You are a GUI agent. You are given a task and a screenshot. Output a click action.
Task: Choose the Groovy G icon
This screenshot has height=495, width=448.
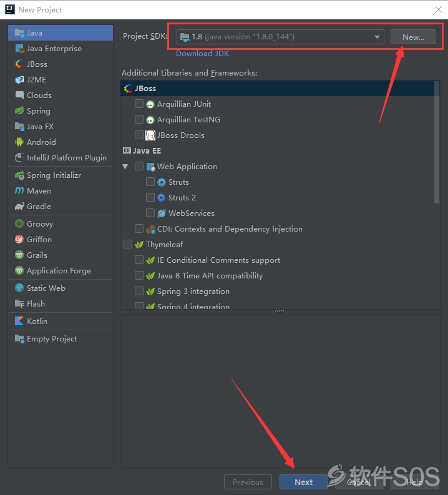click(x=19, y=224)
